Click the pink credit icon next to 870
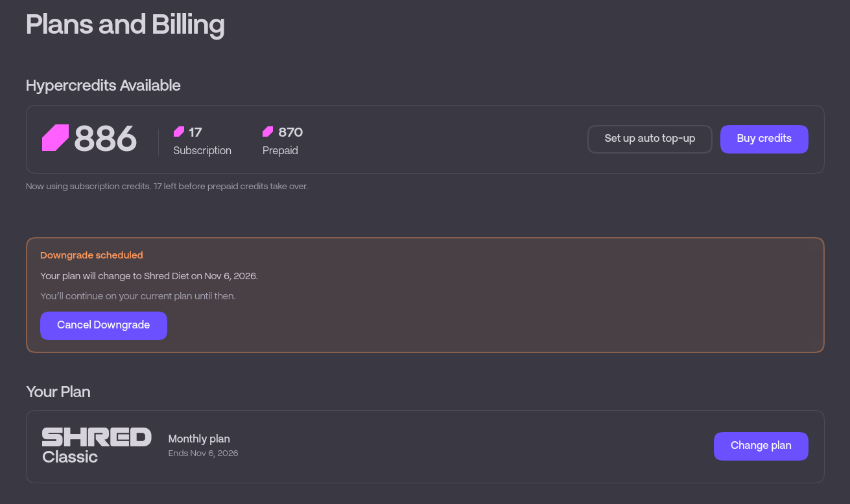This screenshot has width=850, height=504. tap(268, 132)
